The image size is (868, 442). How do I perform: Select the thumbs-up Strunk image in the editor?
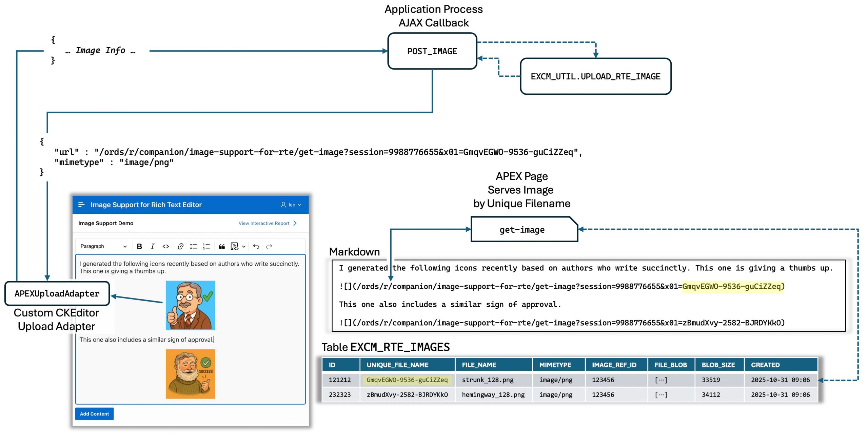click(190, 305)
